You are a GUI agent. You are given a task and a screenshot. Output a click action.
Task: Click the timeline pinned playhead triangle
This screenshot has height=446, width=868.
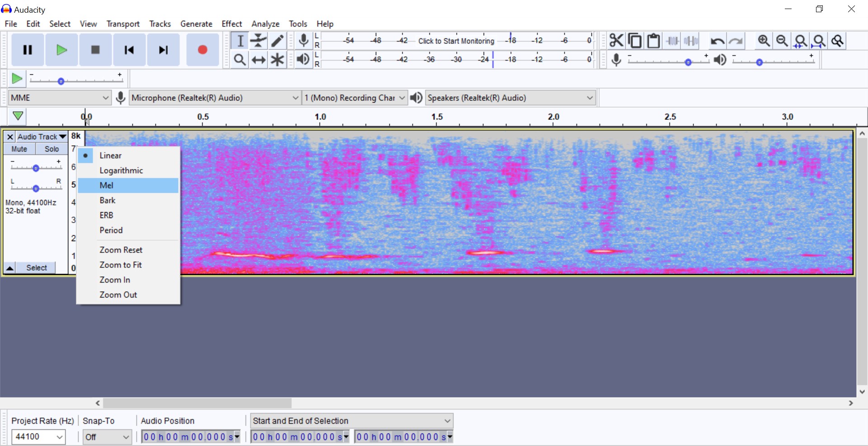pos(18,116)
